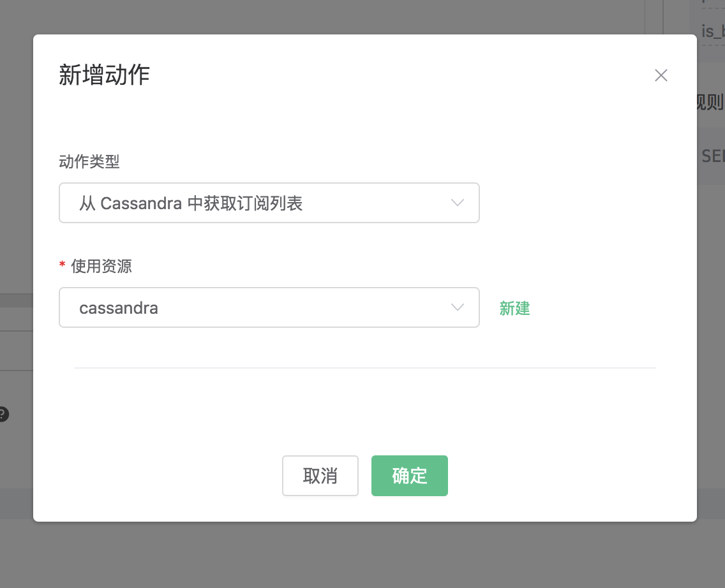Click the chevron arrow in 动作类型 selector
This screenshot has width=725, height=588.
(457, 203)
